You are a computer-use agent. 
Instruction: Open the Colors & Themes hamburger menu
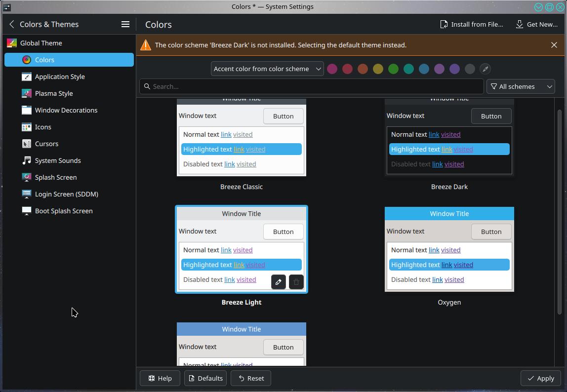(125, 24)
